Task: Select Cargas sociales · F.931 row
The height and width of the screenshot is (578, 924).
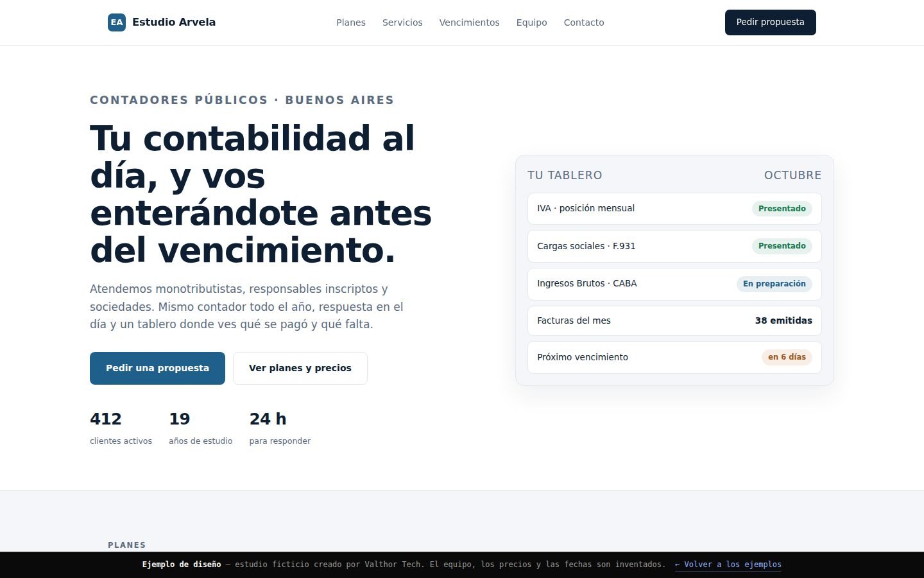Action: pyautogui.click(x=674, y=246)
